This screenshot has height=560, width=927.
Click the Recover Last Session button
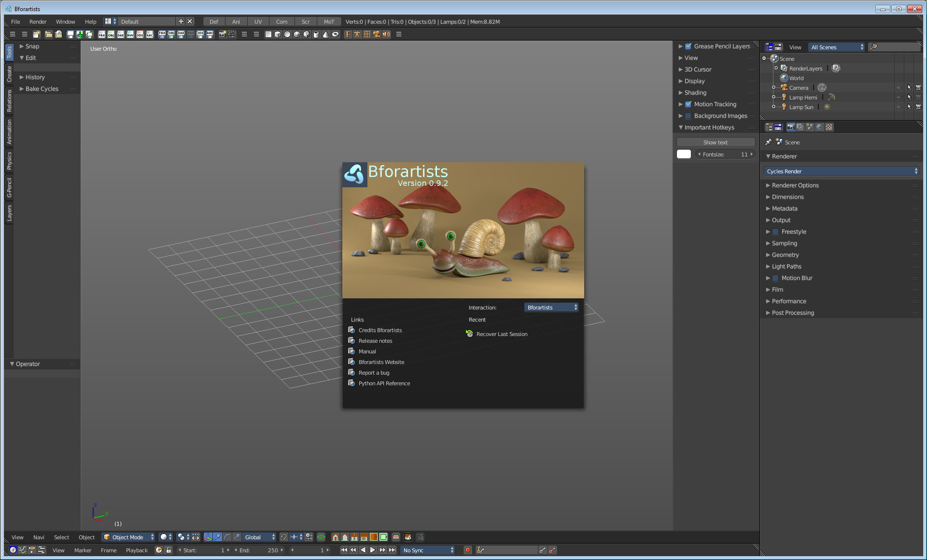[x=501, y=334]
